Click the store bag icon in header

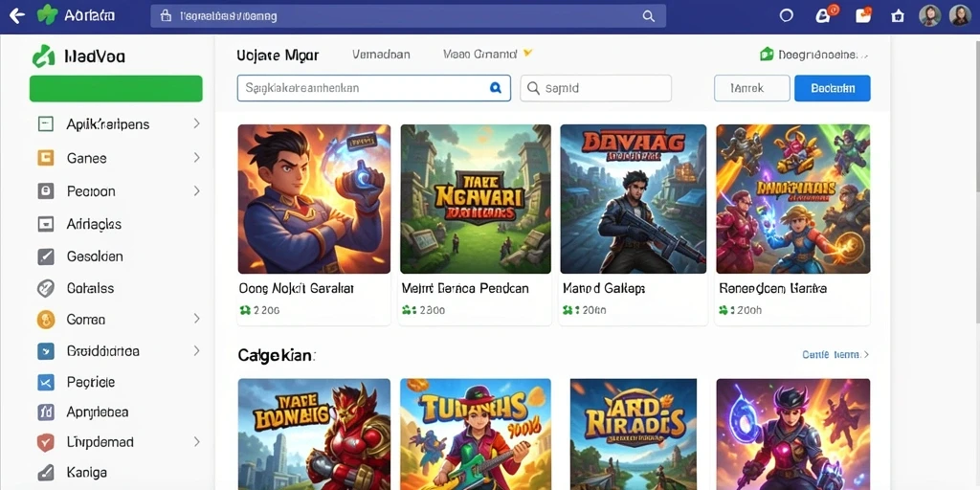[898, 15]
